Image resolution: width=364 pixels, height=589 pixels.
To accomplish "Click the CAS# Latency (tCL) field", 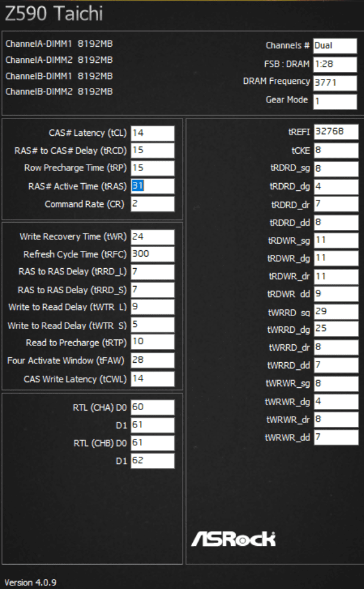I will (153, 133).
